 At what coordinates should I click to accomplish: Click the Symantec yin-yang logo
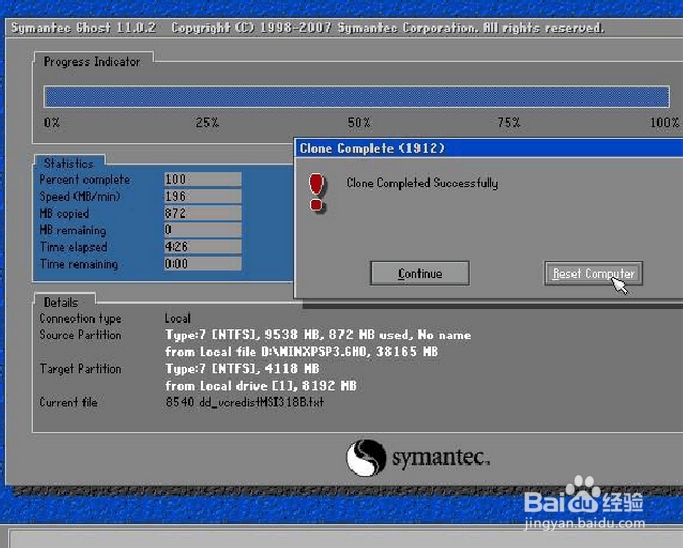(366, 458)
